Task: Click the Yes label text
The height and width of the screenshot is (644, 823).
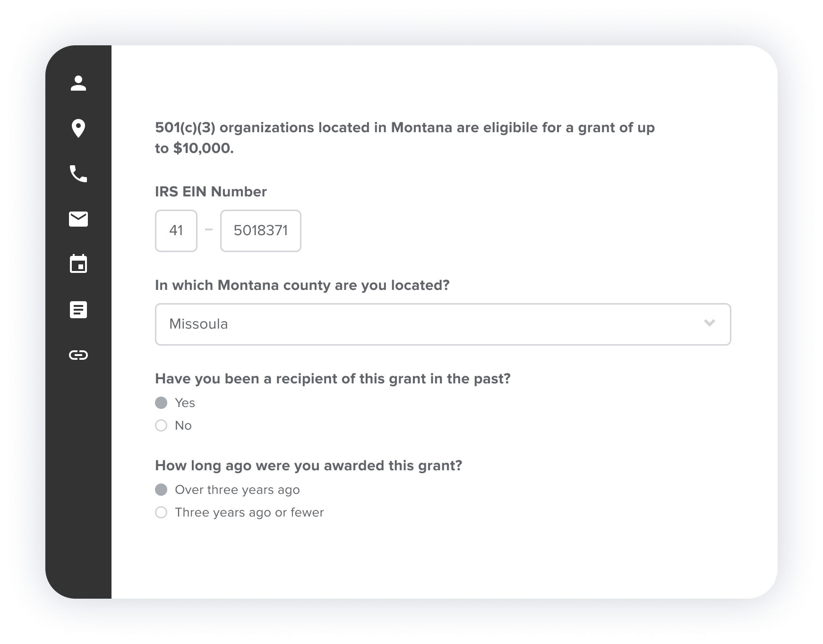Action: 185,403
